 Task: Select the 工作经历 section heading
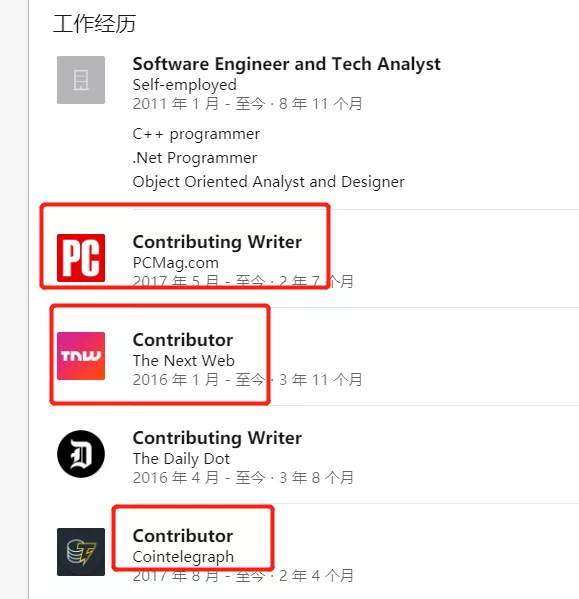click(x=94, y=24)
